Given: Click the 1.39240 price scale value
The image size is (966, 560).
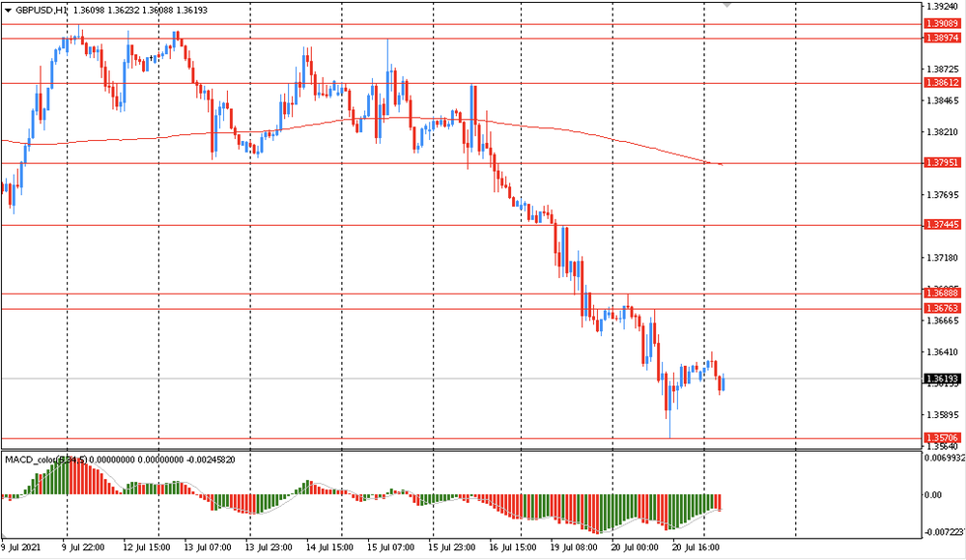Looking at the screenshot, I should (x=943, y=6).
